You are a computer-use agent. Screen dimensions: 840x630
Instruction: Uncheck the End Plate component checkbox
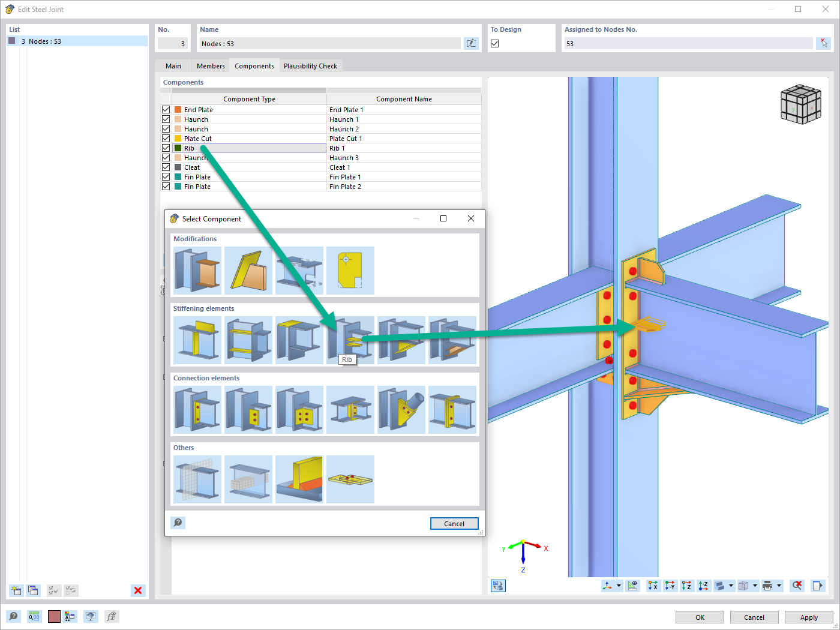point(166,110)
